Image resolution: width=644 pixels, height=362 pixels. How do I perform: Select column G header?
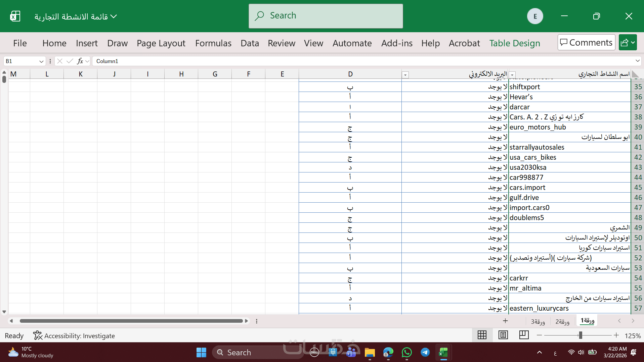[215, 74]
